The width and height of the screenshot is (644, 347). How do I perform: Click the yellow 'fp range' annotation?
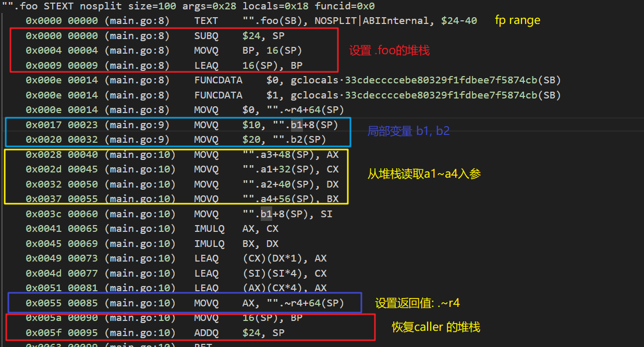click(x=517, y=21)
